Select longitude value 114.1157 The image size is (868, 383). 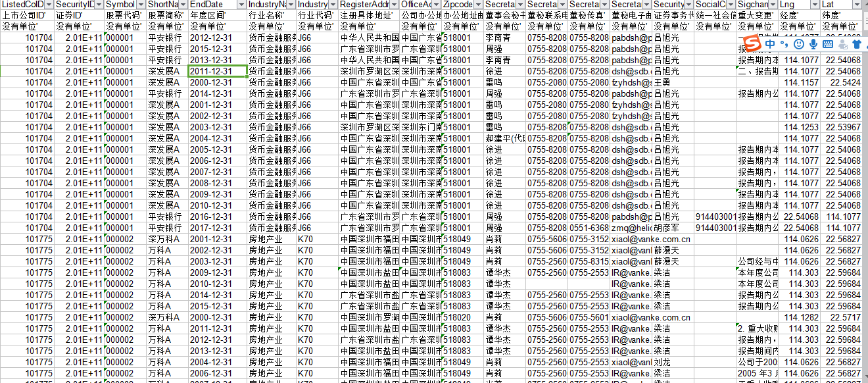point(800,82)
